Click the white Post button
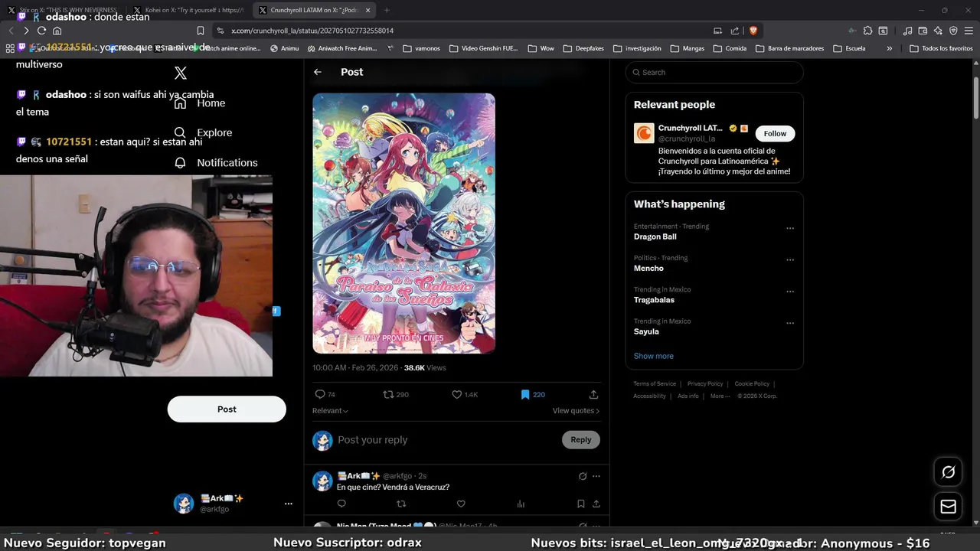980x551 pixels. pos(227,409)
